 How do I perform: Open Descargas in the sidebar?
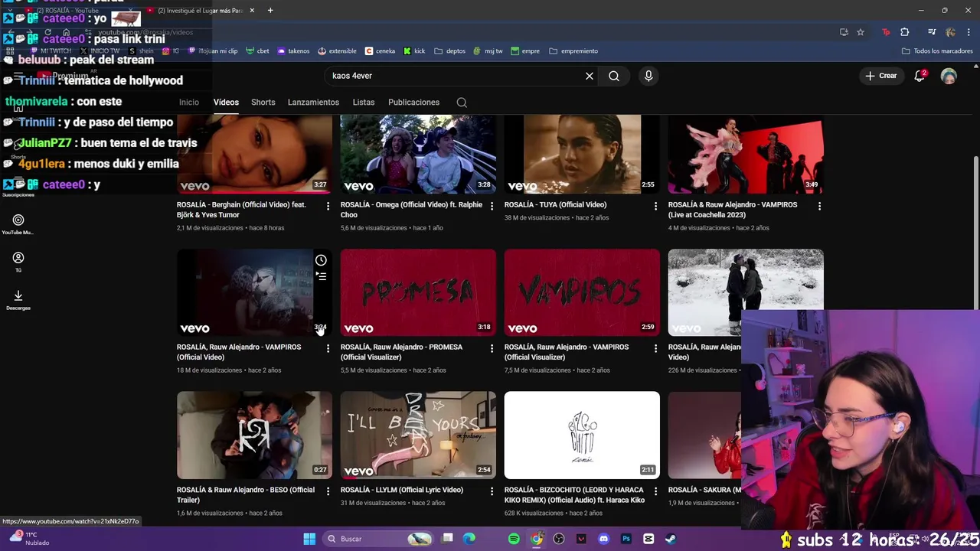(x=18, y=300)
